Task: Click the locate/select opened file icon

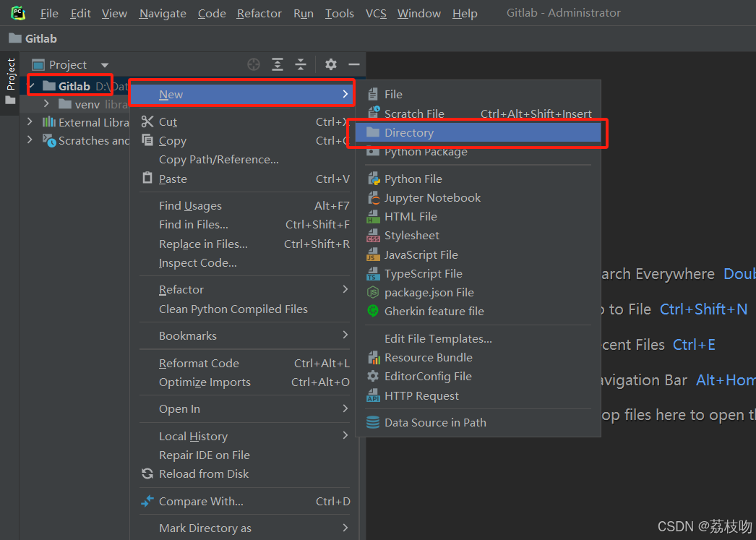Action: point(254,64)
